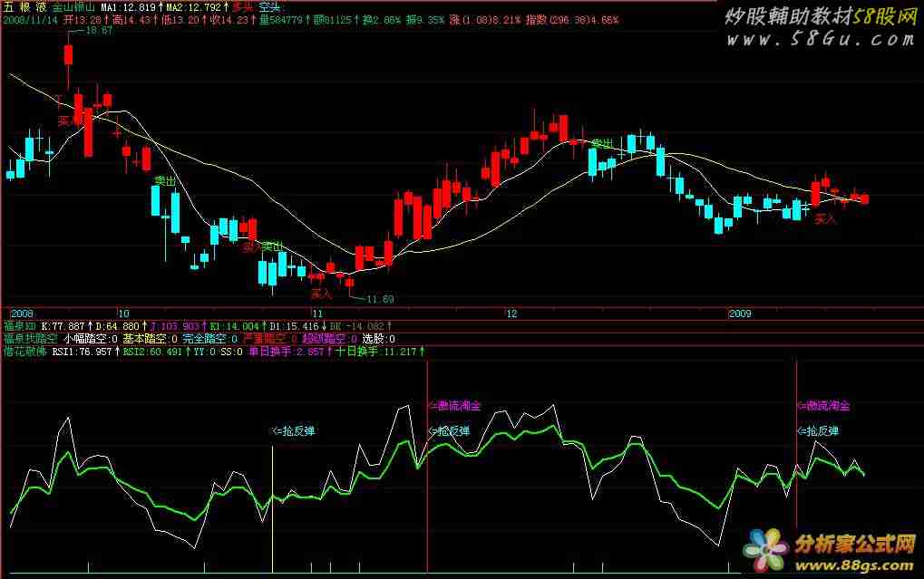Click the amplitude value 振9.35%
Viewport: 924px width, 579px height.
click(425, 19)
